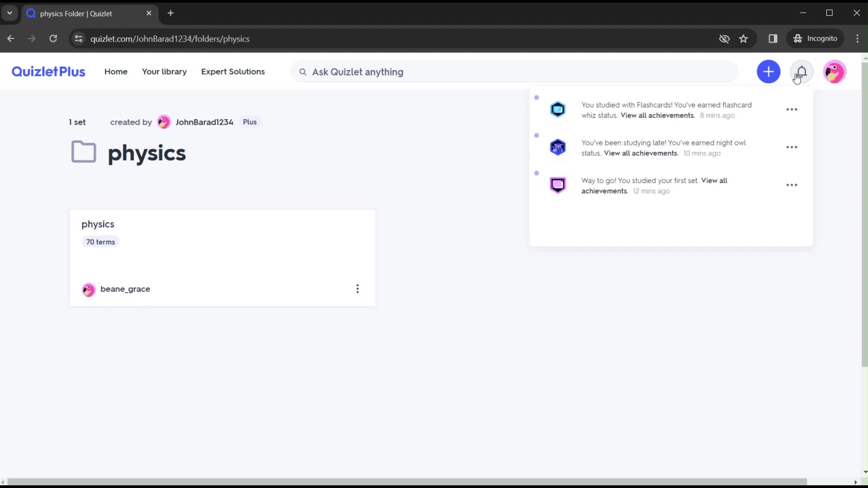
Task: View all achievements from night owl notification
Action: 641,153
